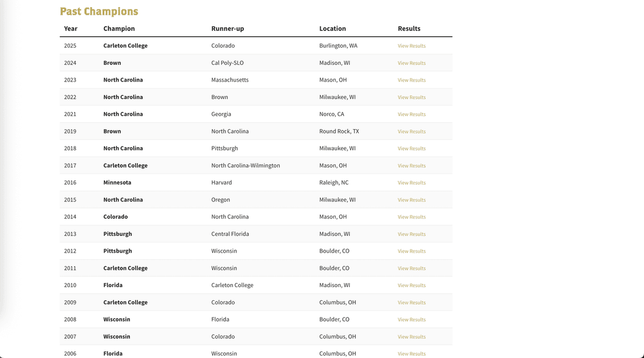This screenshot has width=644, height=358.
Task: View results for 2010 Florida championship
Action: click(411, 285)
